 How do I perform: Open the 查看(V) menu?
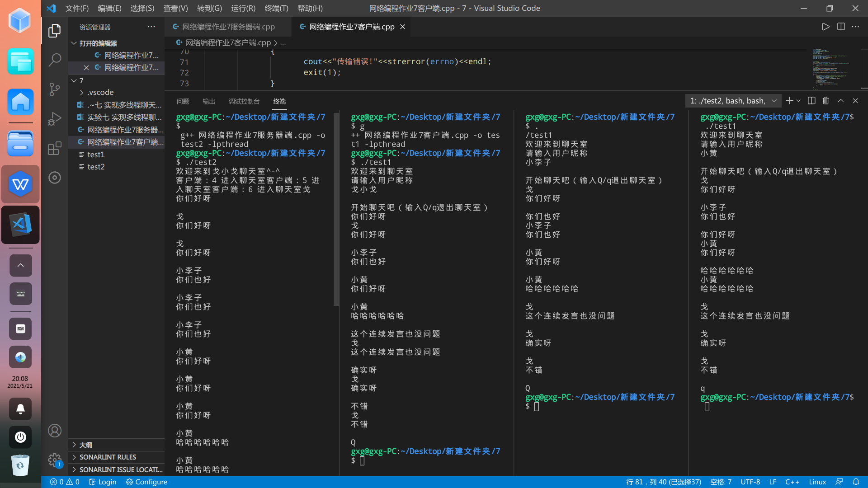tap(175, 8)
